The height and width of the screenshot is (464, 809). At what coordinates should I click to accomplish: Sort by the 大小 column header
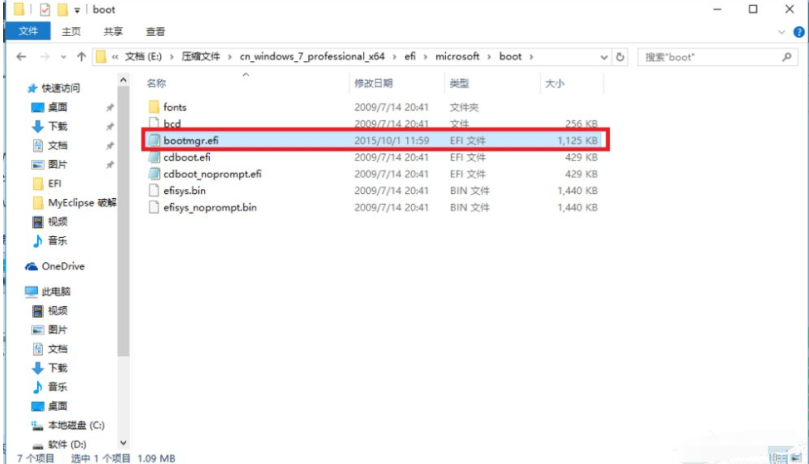click(555, 83)
